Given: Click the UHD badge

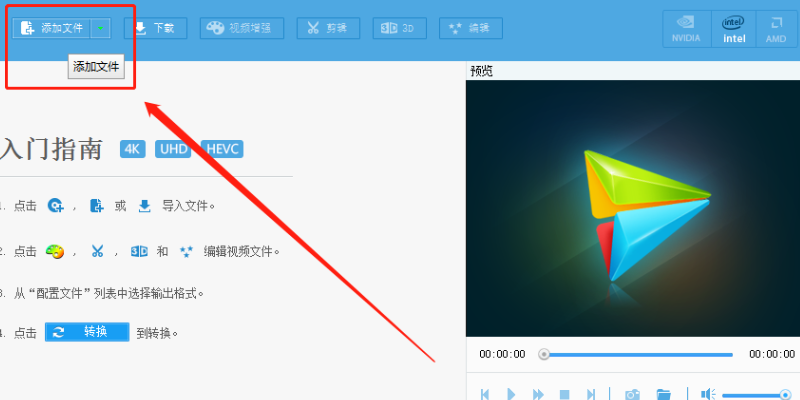Looking at the screenshot, I should 173,149.
